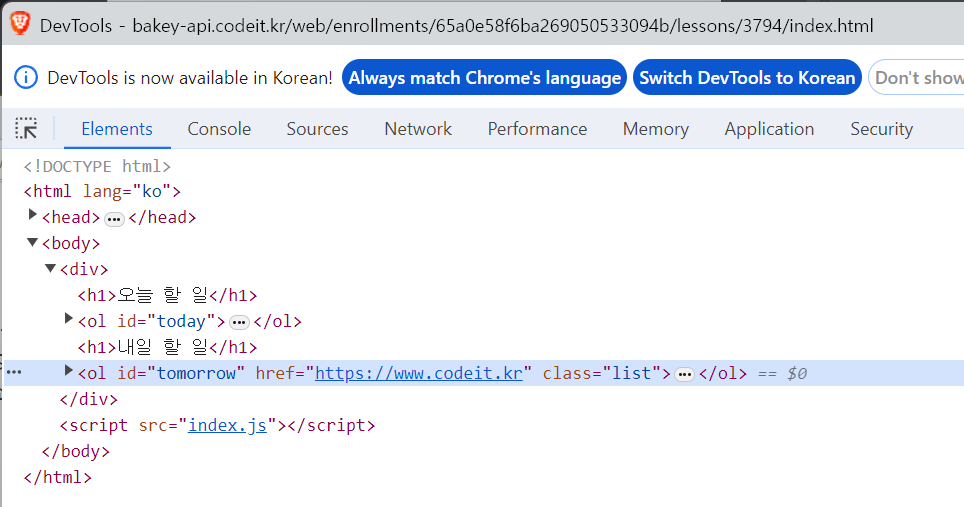Click the DevTools window title text

(456, 25)
